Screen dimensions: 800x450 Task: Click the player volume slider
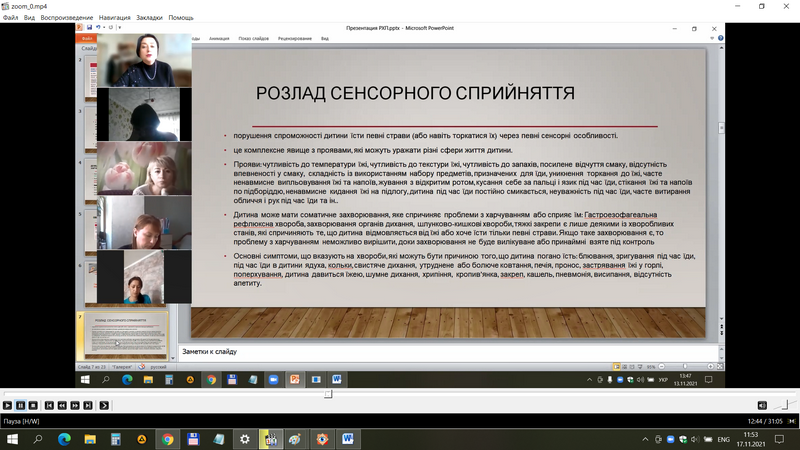click(785, 405)
